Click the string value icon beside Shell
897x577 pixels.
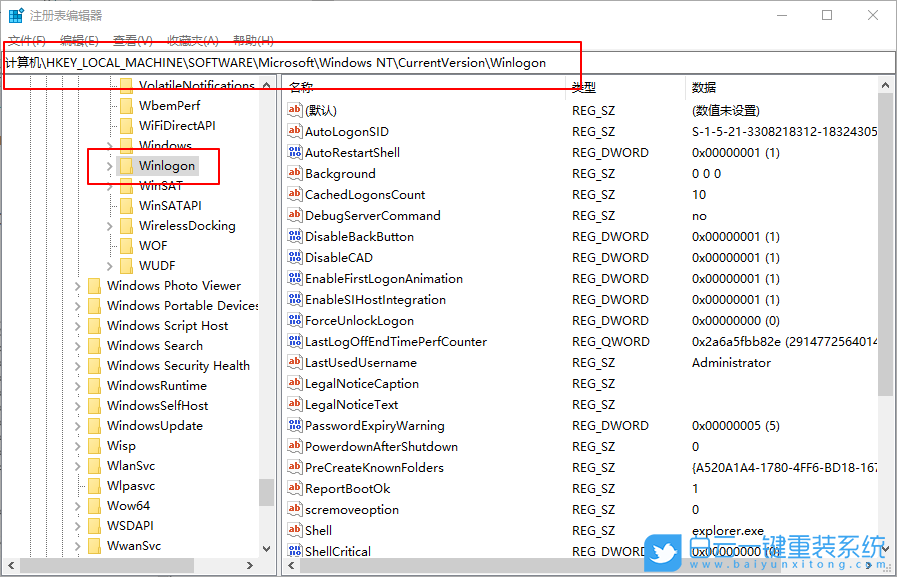click(293, 530)
